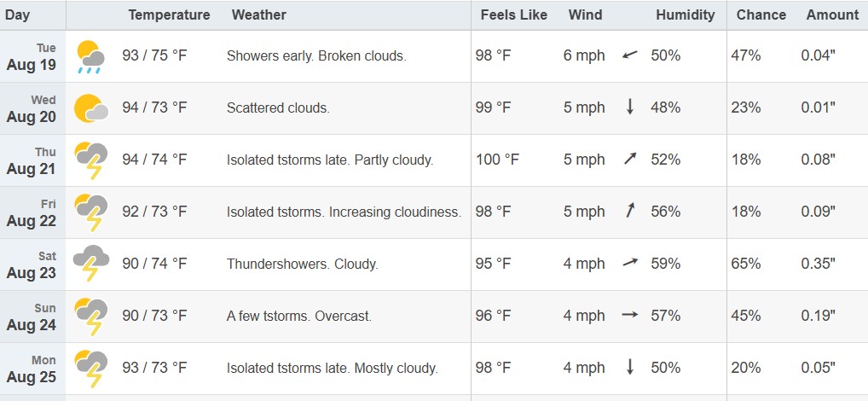This screenshot has width=868, height=401.
Task: Click the showers weather icon for Tue Aug 19
Action: tap(90, 56)
